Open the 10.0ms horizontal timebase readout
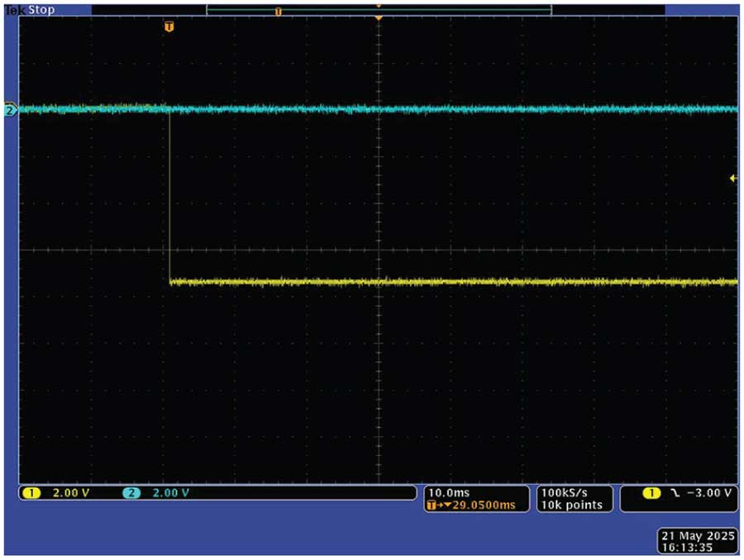The height and width of the screenshot is (560, 744). pos(447,492)
